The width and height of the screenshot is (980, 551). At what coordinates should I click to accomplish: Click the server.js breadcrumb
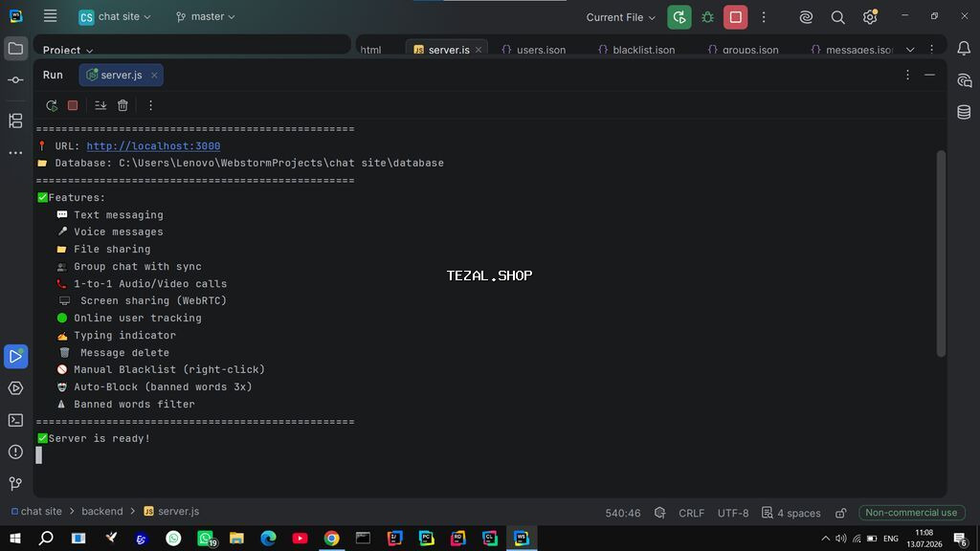(172, 511)
